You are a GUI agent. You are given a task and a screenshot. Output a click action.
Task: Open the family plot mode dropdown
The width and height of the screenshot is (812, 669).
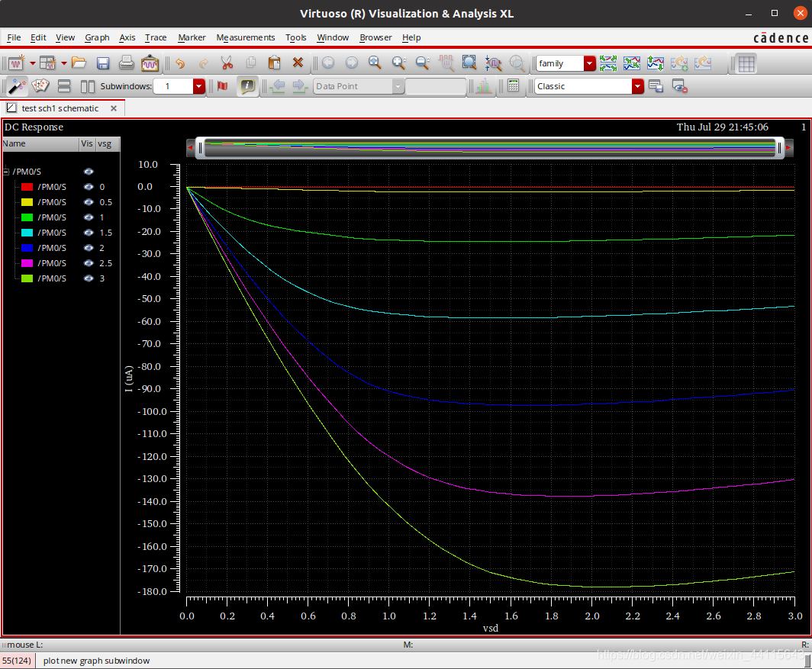[x=589, y=63]
